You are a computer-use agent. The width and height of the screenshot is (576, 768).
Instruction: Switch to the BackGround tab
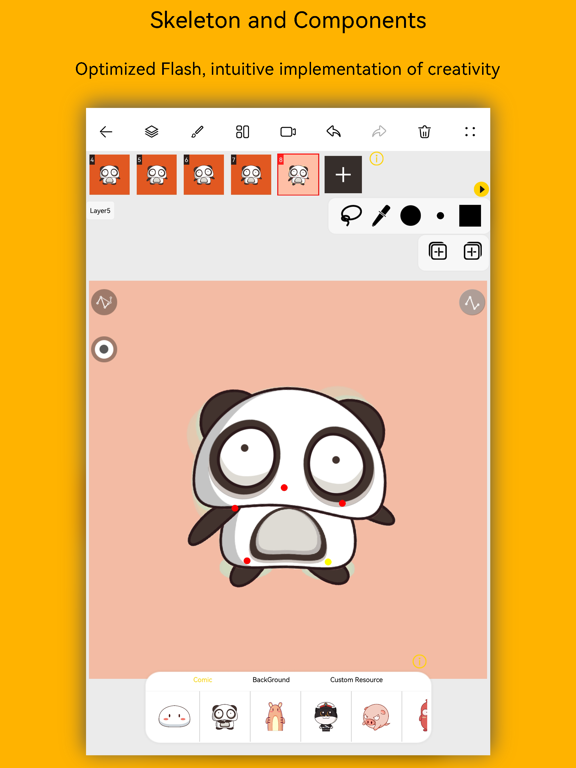click(271, 680)
